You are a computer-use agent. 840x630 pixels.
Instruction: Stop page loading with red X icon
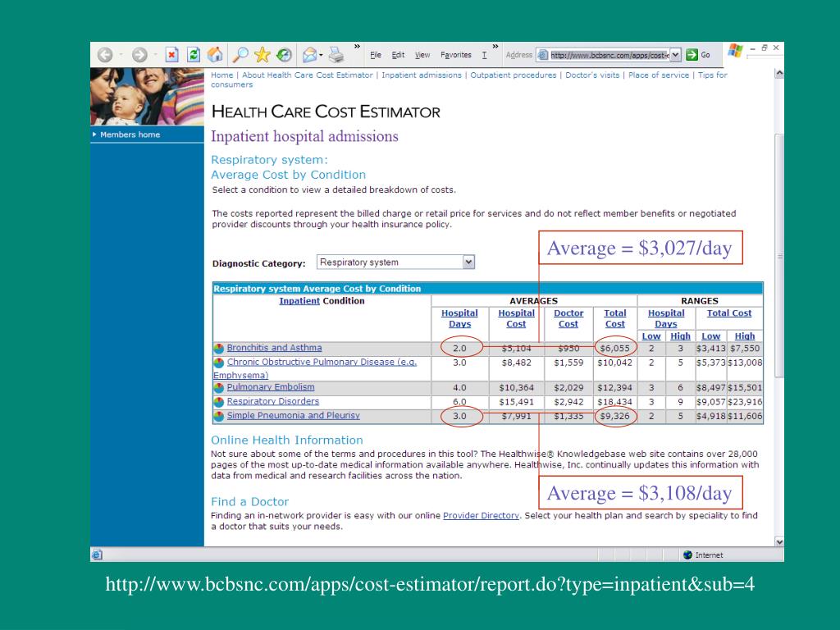pos(171,55)
